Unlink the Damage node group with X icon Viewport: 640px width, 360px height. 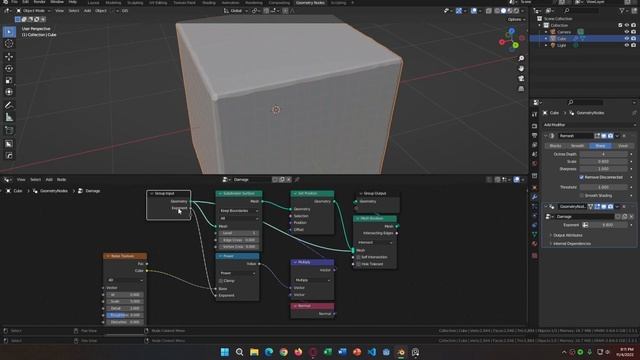point(289,180)
